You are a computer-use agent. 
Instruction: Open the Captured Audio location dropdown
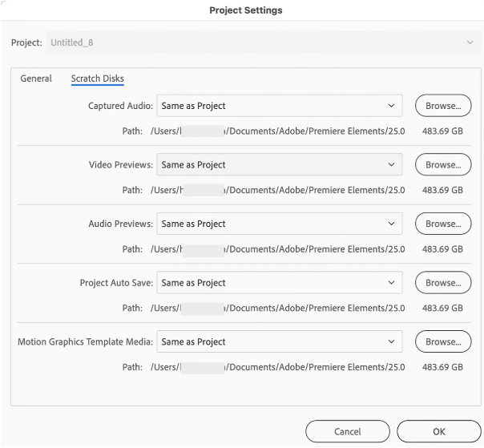(x=279, y=106)
